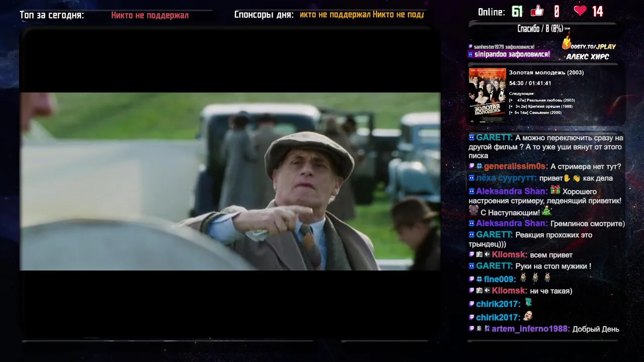644x362 pixels.
Task: Click the speaker badge next to 'ни че такая)' sender
Action: point(487,291)
